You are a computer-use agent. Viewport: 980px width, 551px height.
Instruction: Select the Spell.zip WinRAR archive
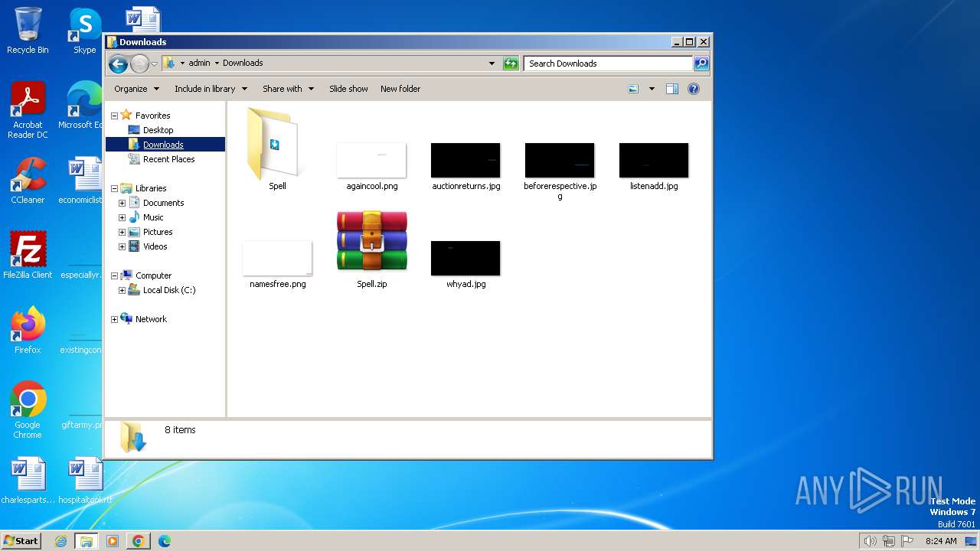[x=372, y=242]
